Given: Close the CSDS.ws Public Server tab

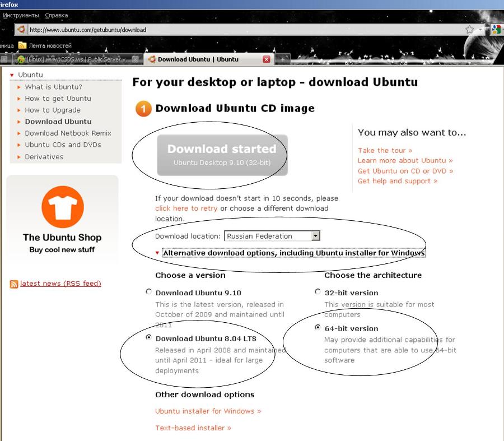Looking at the screenshot, I should point(136,59).
